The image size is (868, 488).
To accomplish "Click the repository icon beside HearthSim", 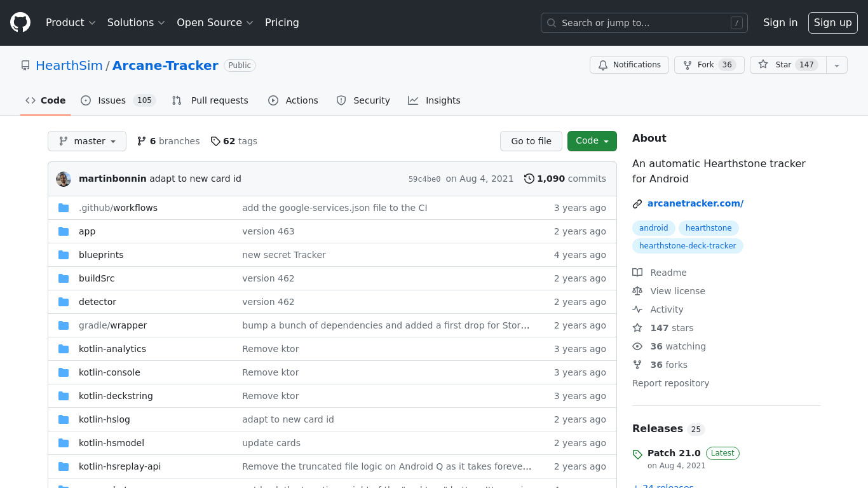I will pos(25,65).
